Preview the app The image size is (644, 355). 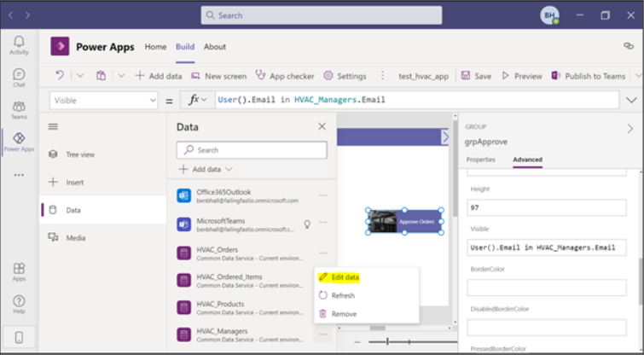[522, 76]
